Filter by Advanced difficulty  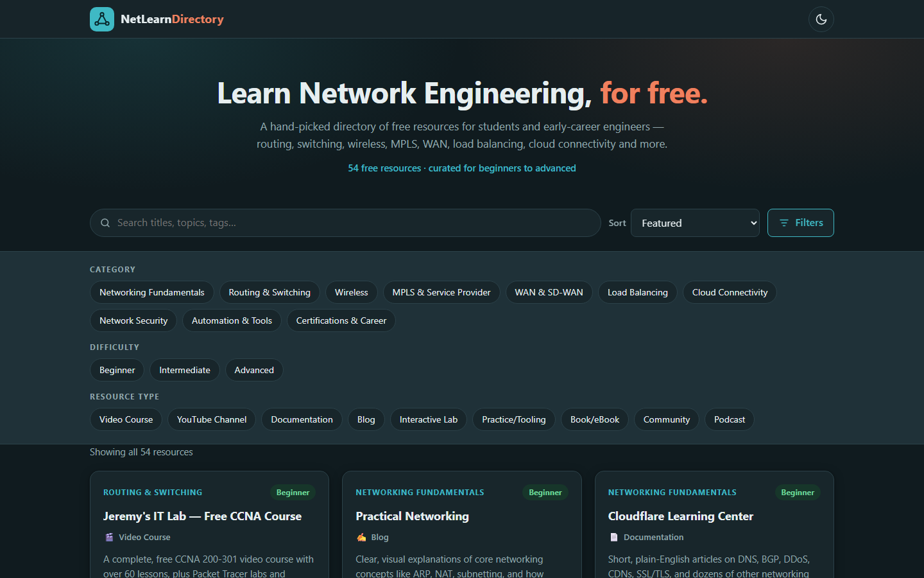click(x=254, y=370)
